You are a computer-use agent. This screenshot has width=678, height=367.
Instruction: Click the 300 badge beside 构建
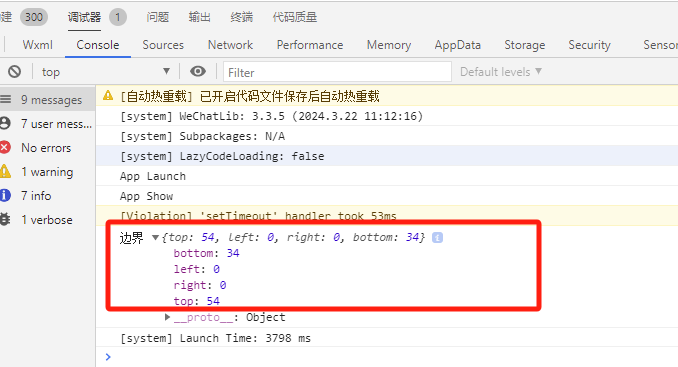pyautogui.click(x=34, y=17)
